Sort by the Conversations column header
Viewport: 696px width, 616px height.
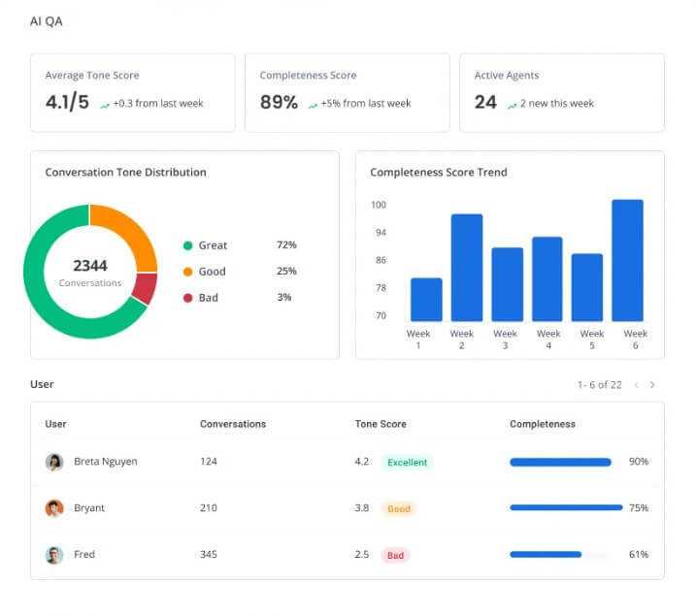pos(233,424)
